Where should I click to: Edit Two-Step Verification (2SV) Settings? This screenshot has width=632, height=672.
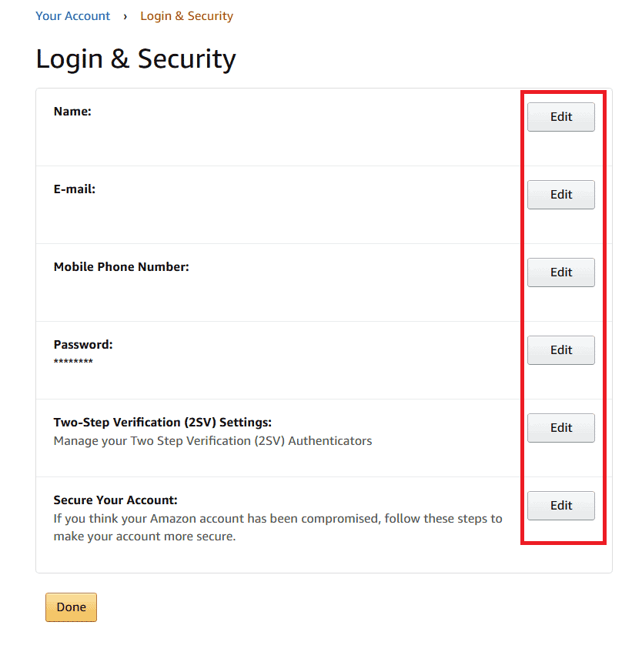[560, 427]
